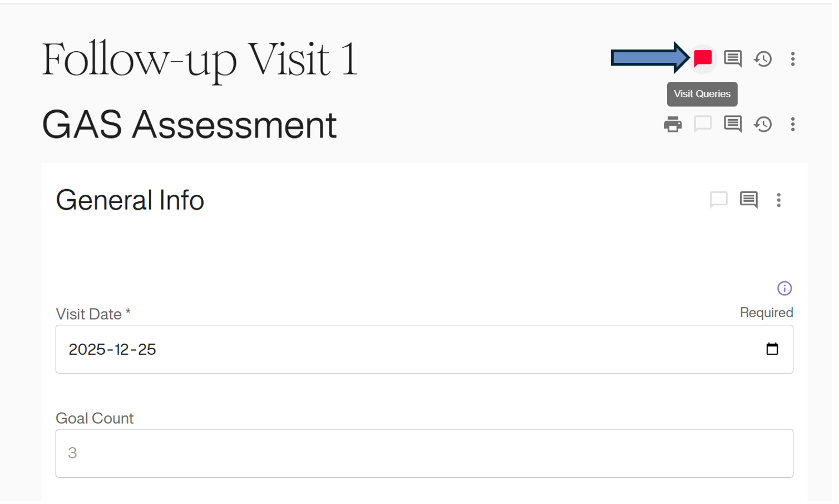The width and height of the screenshot is (839, 504).
Task: View the GAS Assessment audit history
Action: [763, 124]
